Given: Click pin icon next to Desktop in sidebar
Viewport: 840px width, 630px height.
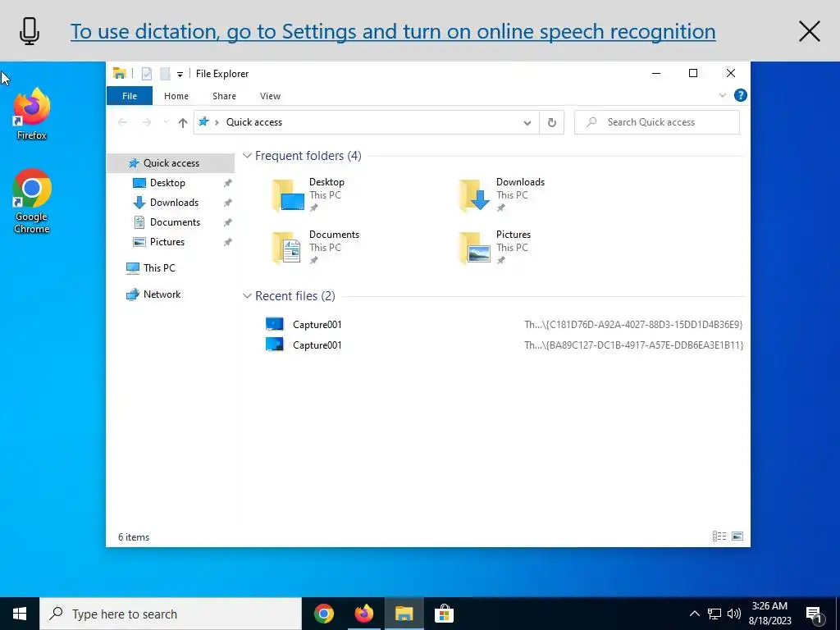Looking at the screenshot, I should click(228, 183).
